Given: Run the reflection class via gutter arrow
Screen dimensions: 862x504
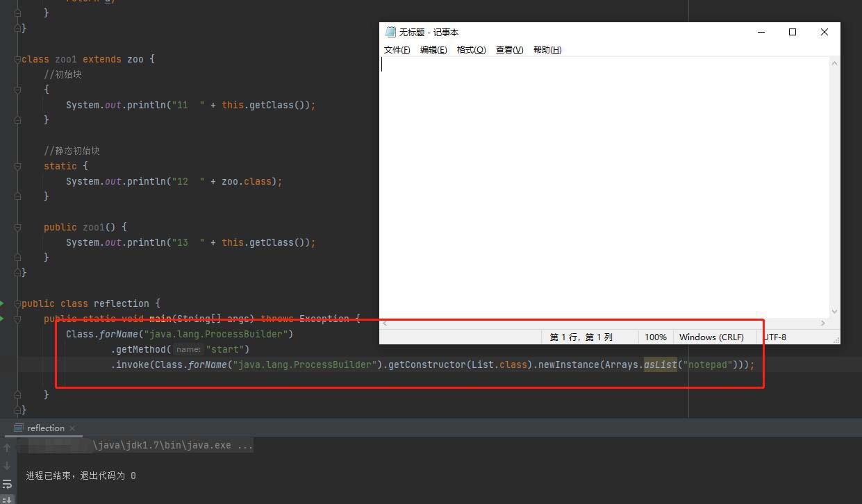Looking at the screenshot, I should click(x=2, y=303).
